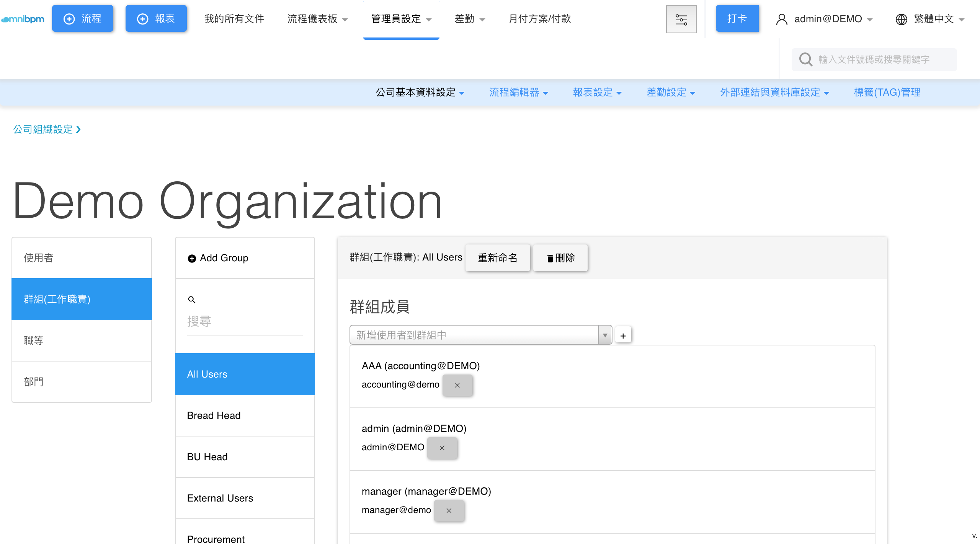Screen dimensions: 980x544
Task: Open the admin@DEMO account dropdown
Action: coord(833,19)
